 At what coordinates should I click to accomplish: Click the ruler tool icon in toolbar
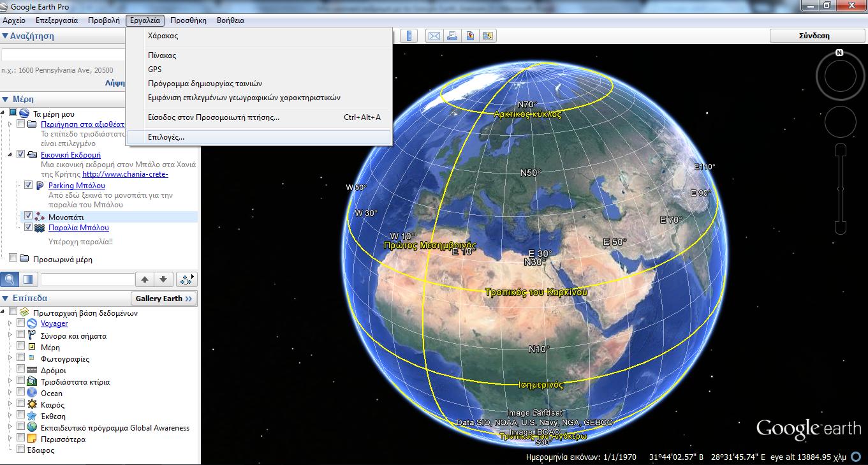[x=409, y=36]
